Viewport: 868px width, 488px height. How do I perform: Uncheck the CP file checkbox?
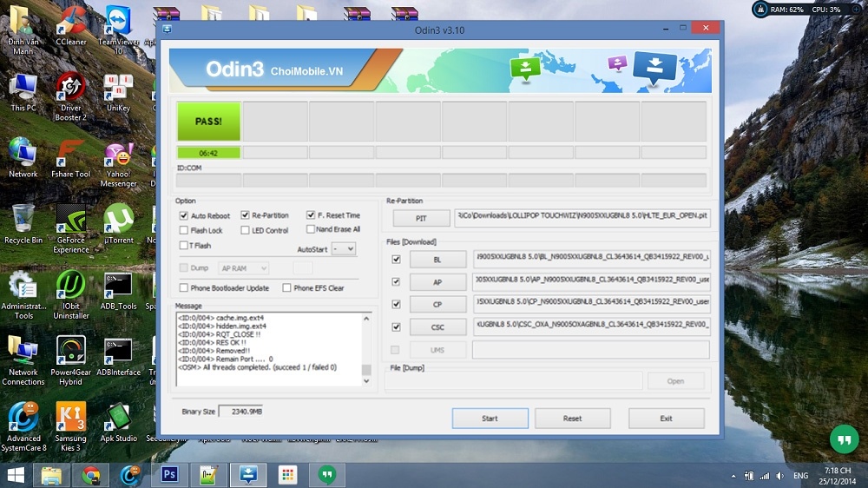tap(396, 304)
